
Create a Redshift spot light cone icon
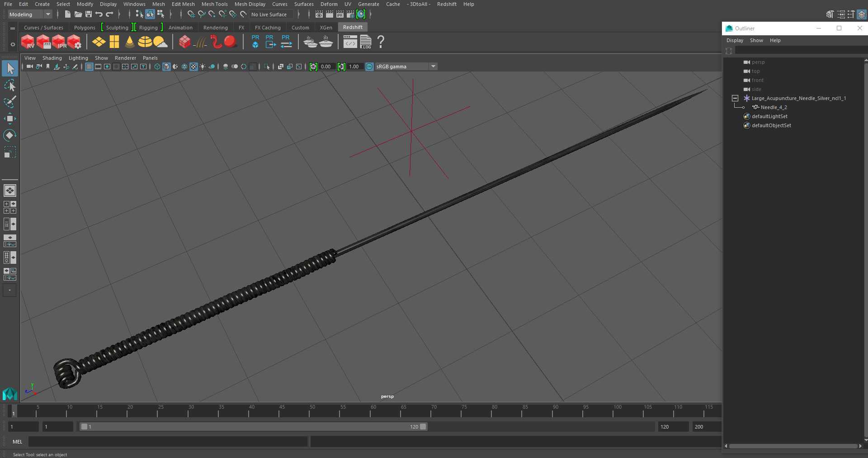[x=130, y=42]
